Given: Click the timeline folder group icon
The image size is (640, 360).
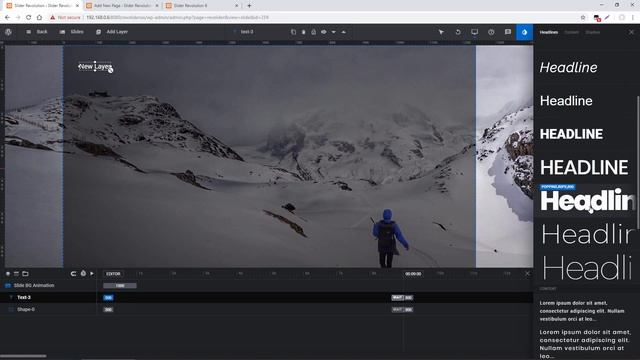Looking at the screenshot, I should (x=25, y=273).
